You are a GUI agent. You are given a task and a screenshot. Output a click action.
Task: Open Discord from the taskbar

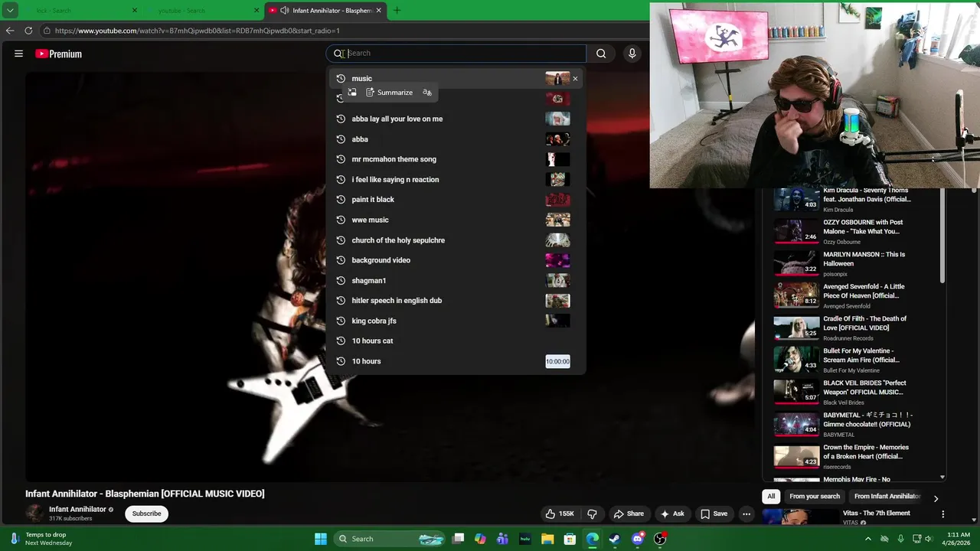tap(638, 539)
